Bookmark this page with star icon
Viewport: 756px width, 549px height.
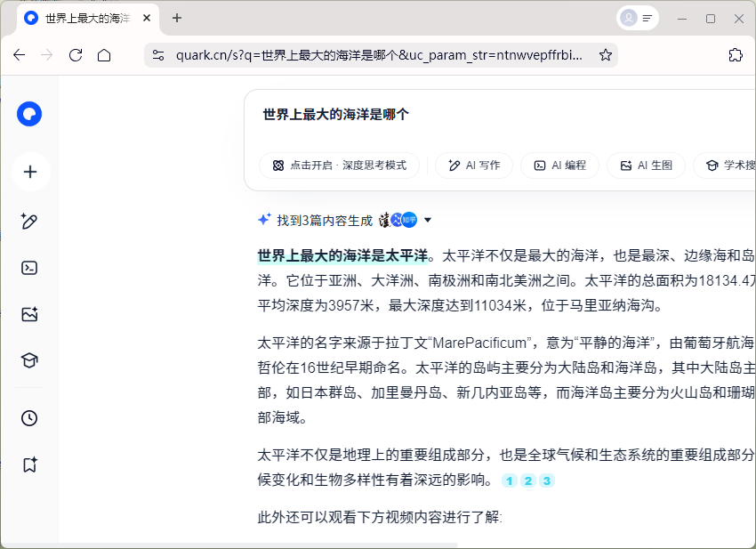pyautogui.click(x=606, y=55)
